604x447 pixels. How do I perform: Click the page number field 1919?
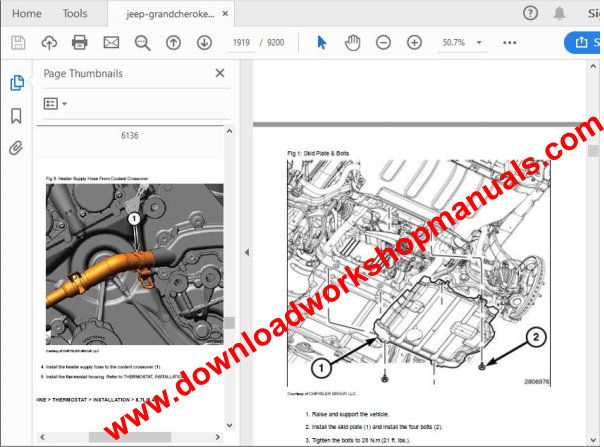pyautogui.click(x=241, y=42)
